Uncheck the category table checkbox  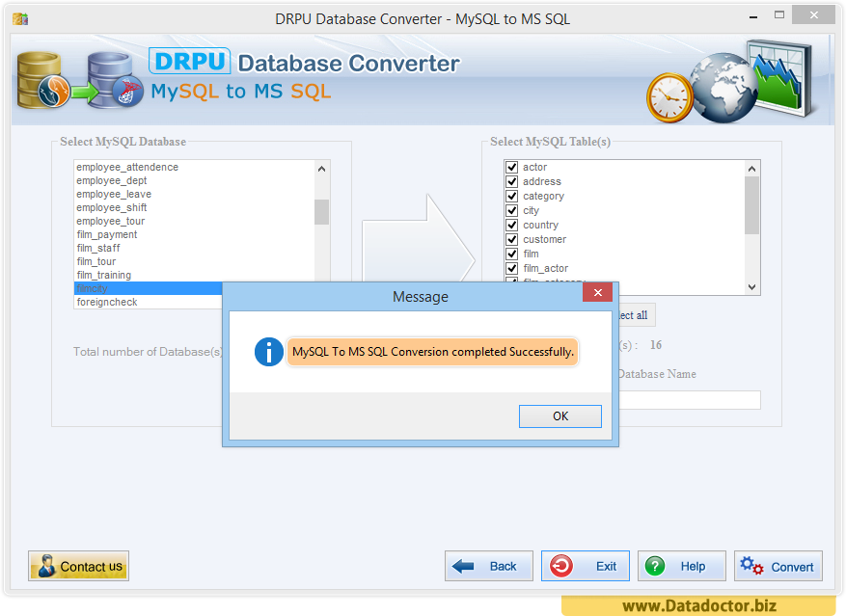point(512,197)
